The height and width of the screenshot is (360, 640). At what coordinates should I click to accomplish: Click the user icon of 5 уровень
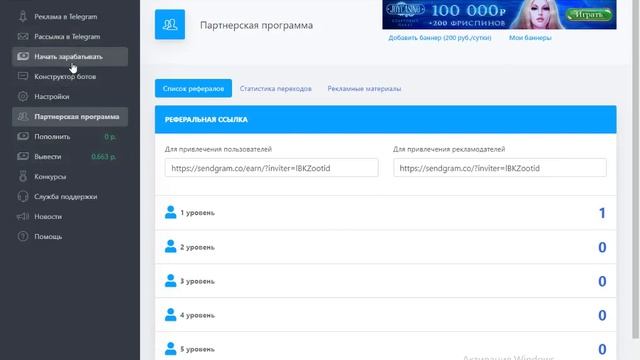pos(170,349)
